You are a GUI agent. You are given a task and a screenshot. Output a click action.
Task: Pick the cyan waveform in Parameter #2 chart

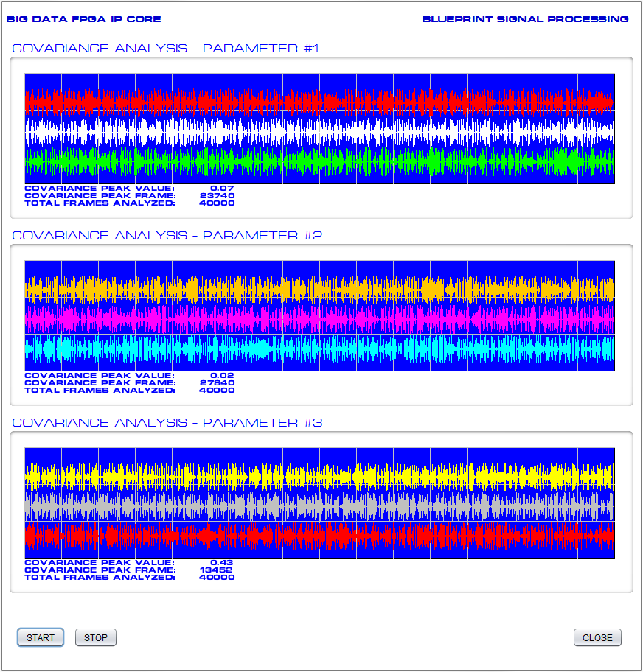[x=319, y=349]
